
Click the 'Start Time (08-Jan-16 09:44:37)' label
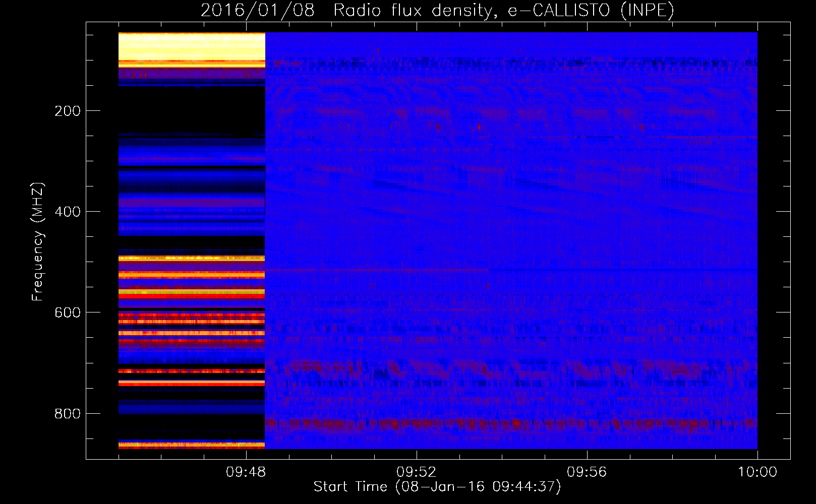coord(437,487)
